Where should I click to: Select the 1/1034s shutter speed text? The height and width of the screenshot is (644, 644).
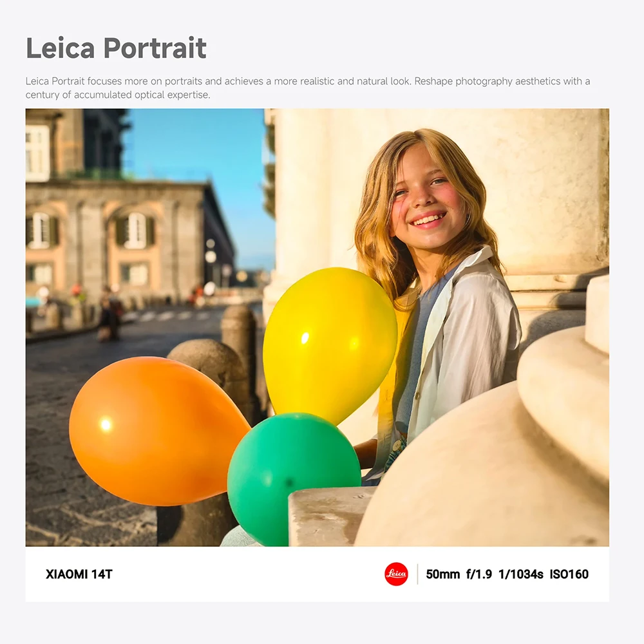[521, 574]
